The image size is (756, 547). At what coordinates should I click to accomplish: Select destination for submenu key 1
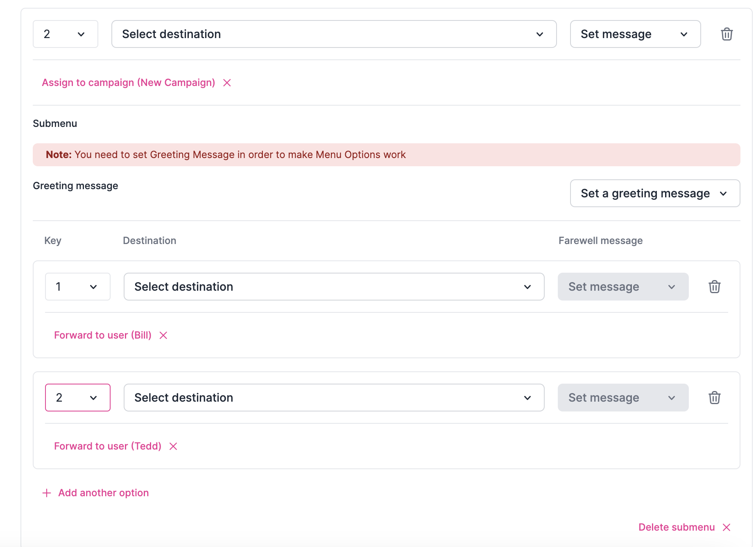click(334, 287)
